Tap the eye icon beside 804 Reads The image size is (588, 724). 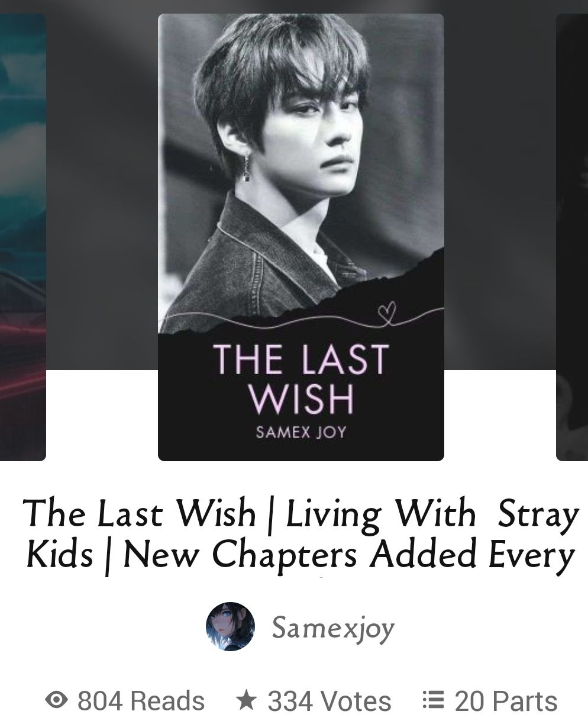(x=56, y=700)
